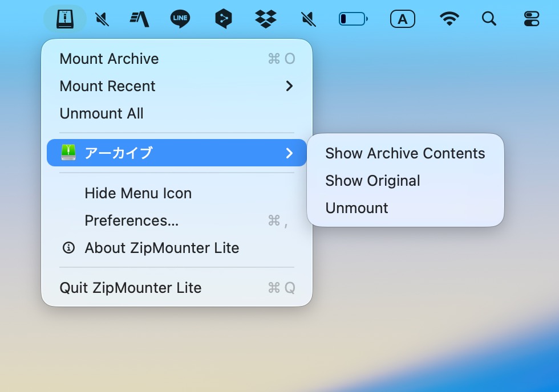Click the hexagon-shaped menu bar icon
Screen dimensions: 559x392
[223, 19]
